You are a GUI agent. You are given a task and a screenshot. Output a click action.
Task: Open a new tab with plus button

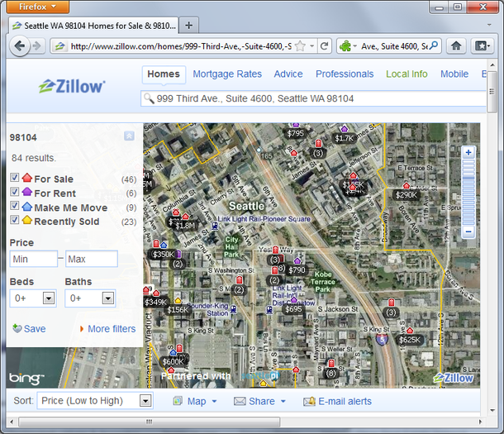(x=188, y=25)
